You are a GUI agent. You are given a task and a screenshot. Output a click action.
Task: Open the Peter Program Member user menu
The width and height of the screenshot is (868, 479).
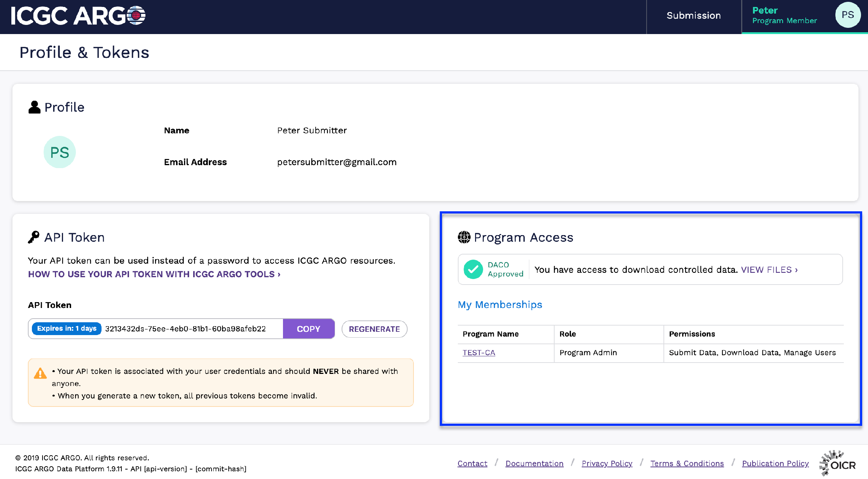pos(805,16)
